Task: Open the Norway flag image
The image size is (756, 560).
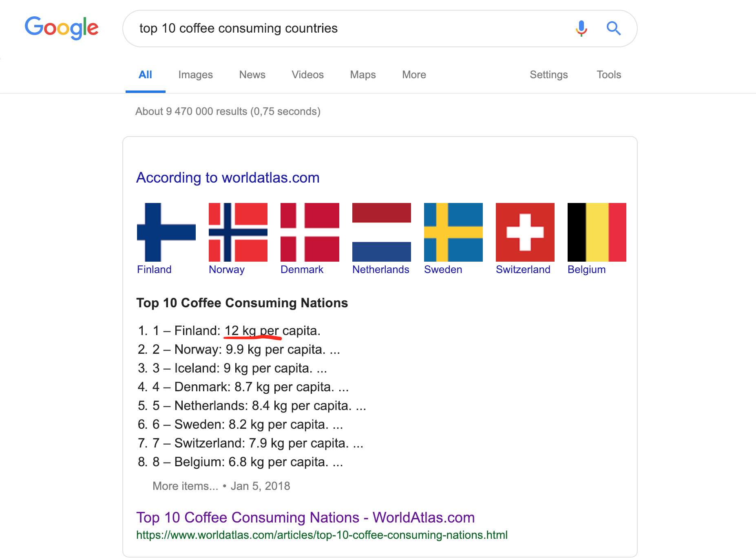Action: [x=238, y=232]
